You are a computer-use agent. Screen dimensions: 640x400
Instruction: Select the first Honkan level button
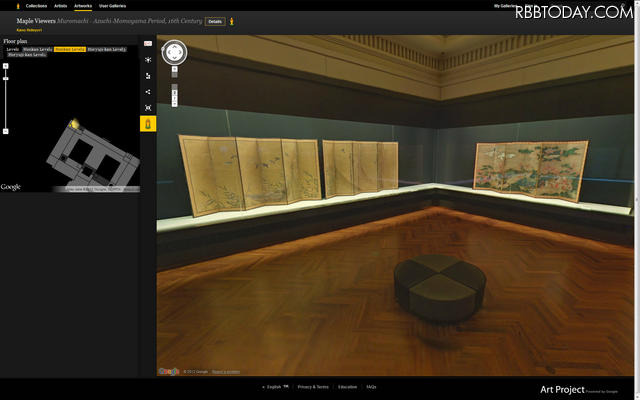pos(37,49)
